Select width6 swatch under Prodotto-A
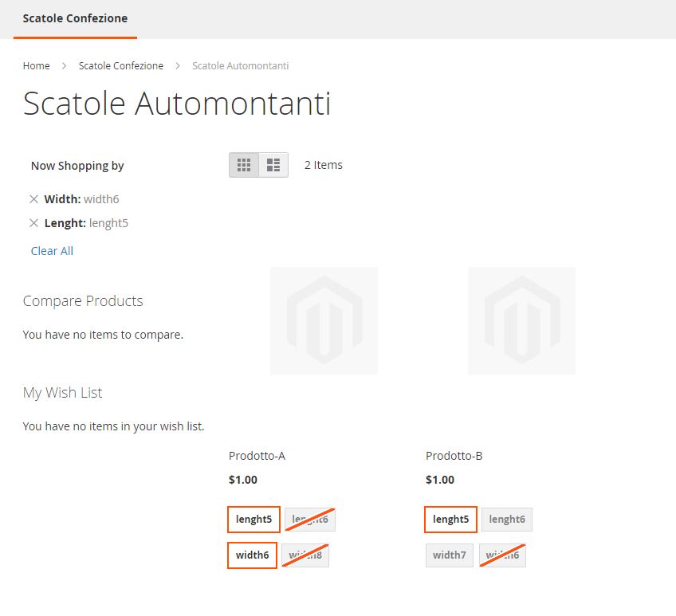 pos(252,555)
